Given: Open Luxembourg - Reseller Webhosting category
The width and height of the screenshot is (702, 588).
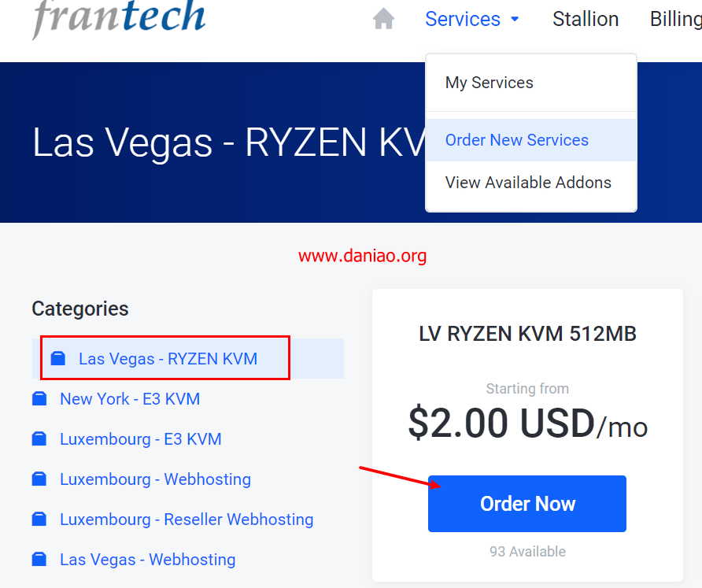Looking at the screenshot, I should pos(187,520).
